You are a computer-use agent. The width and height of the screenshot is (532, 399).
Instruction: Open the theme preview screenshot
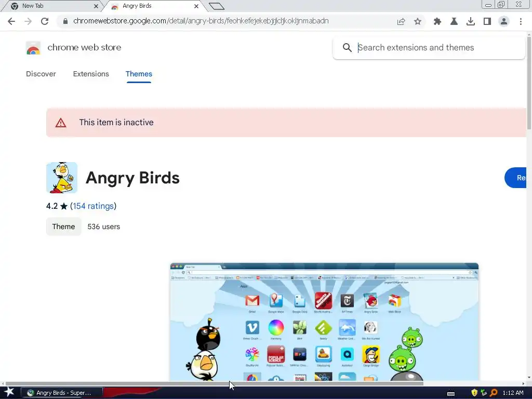coord(324,322)
